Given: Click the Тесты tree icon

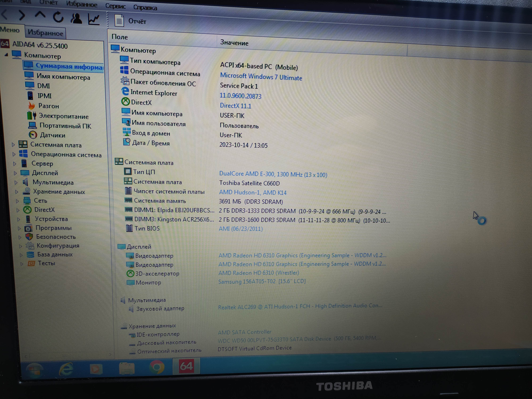Looking at the screenshot, I should coord(31,263).
